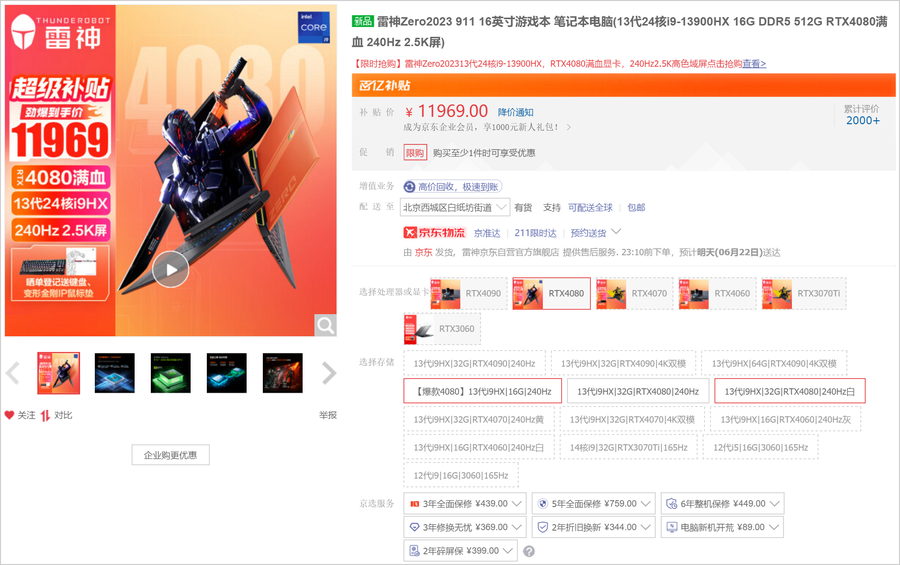Choose 13代i9HX|16G|RTX4060|240Hz白 configuration

click(479, 448)
